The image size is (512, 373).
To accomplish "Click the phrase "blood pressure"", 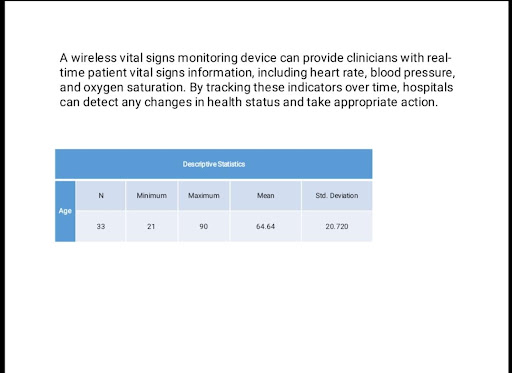I will pos(413,73).
